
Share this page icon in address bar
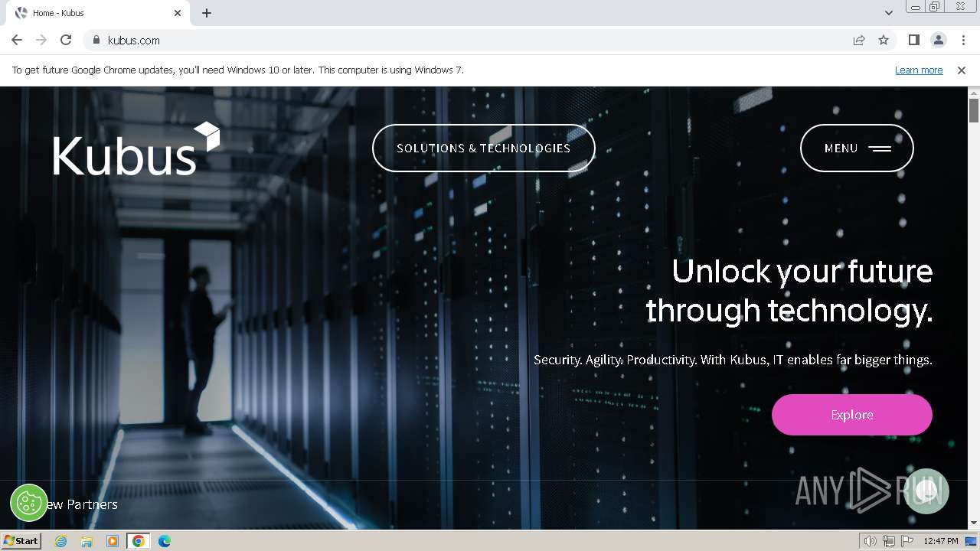tap(859, 40)
